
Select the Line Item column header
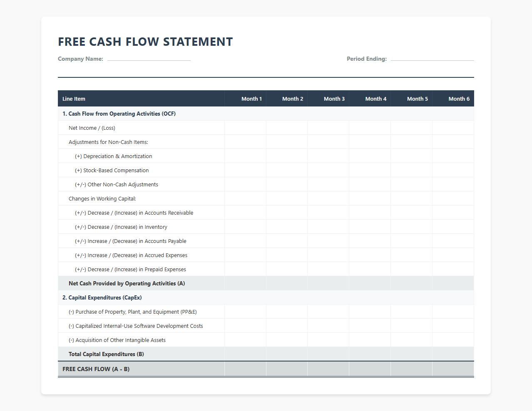(x=141, y=99)
